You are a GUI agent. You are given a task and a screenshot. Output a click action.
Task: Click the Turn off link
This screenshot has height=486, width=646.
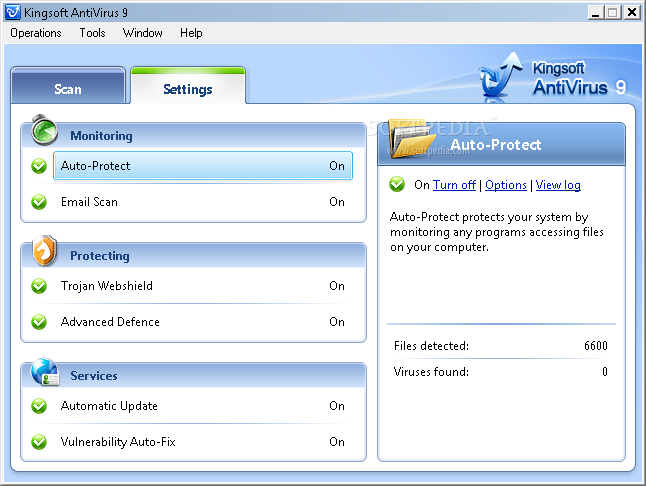(454, 185)
